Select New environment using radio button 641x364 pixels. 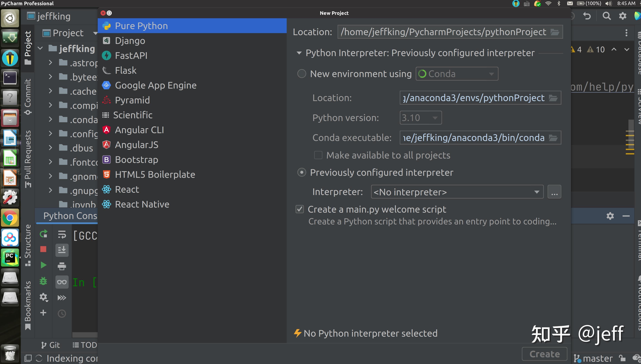click(x=302, y=74)
